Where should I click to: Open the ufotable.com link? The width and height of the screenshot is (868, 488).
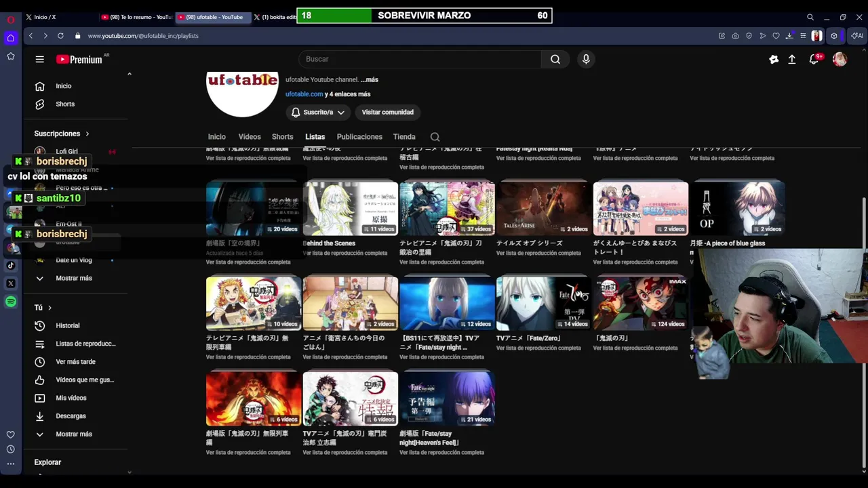tap(304, 94)
